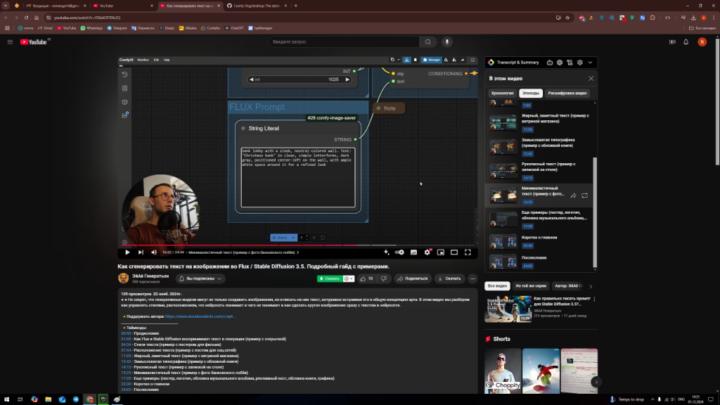Open the first Shorts thumbnail
Image resolution: width=720 pixels, height=405 pixels.
503,371
